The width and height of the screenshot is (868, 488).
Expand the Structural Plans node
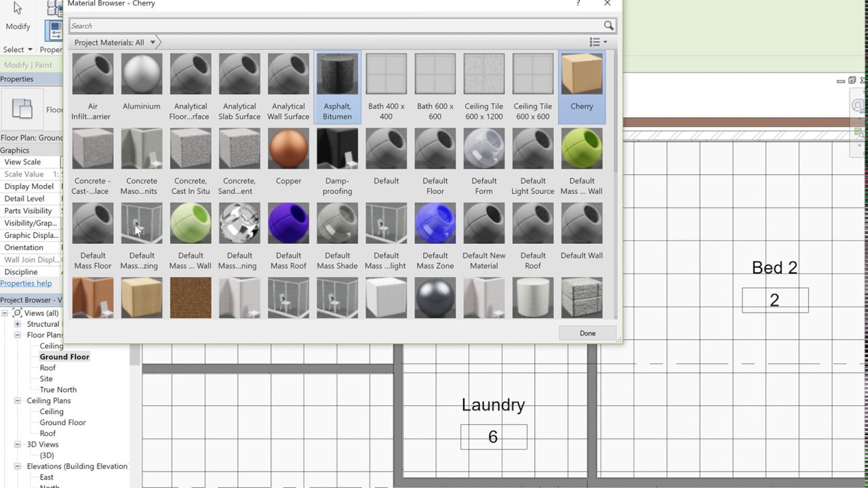click(18, 324)
